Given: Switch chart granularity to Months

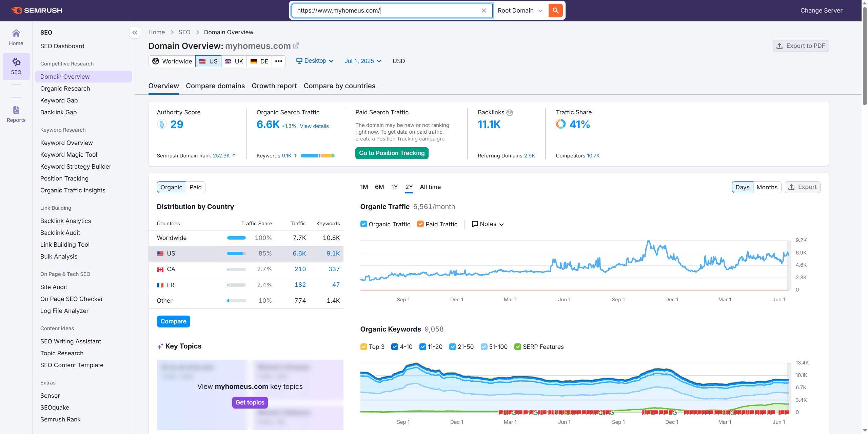Looking at the screenshot, I should (767, 187).
